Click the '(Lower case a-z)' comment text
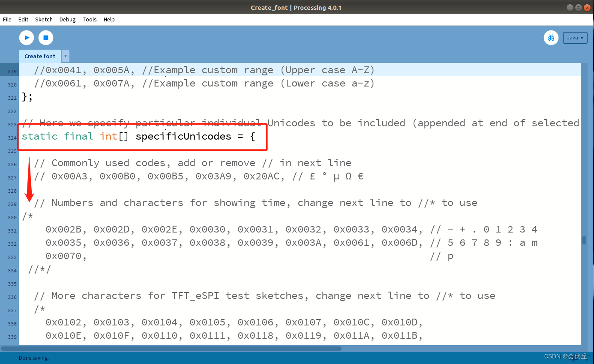The image size is (594, 364). coord(327,84)
